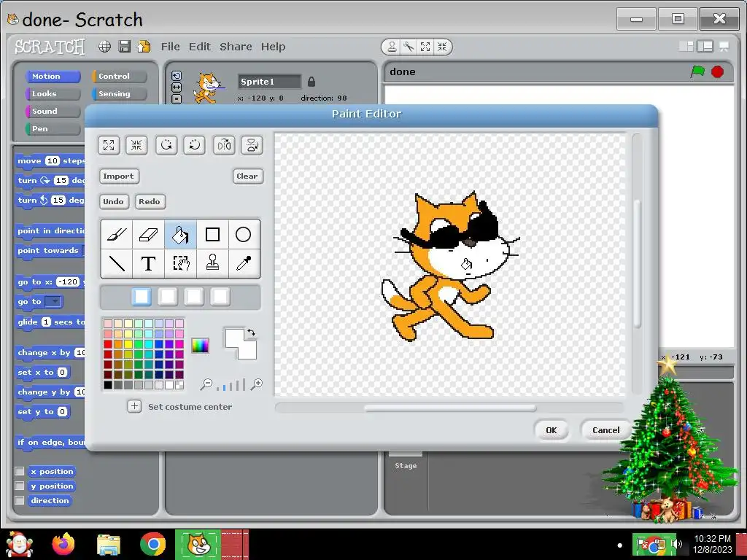Screen dimensions: 747x560
Task: Flip costume vertically
Action: [x=252, y=145]
